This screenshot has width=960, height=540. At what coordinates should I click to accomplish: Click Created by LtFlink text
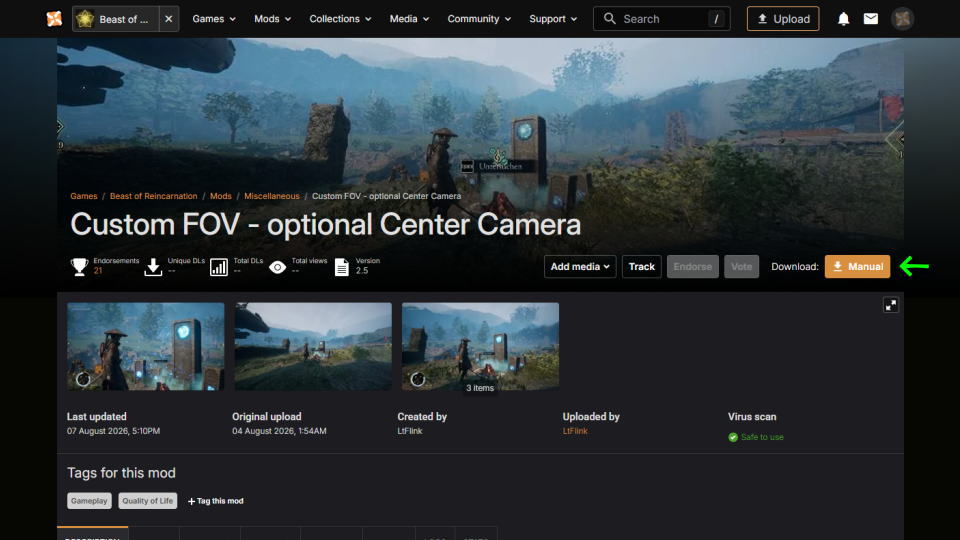pyautogui.click(x=410, y=431)
